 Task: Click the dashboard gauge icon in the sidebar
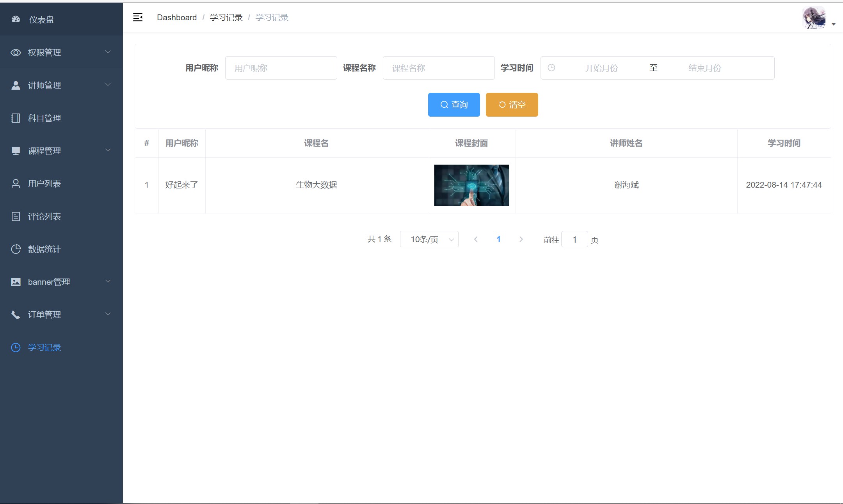coord(16,19)
